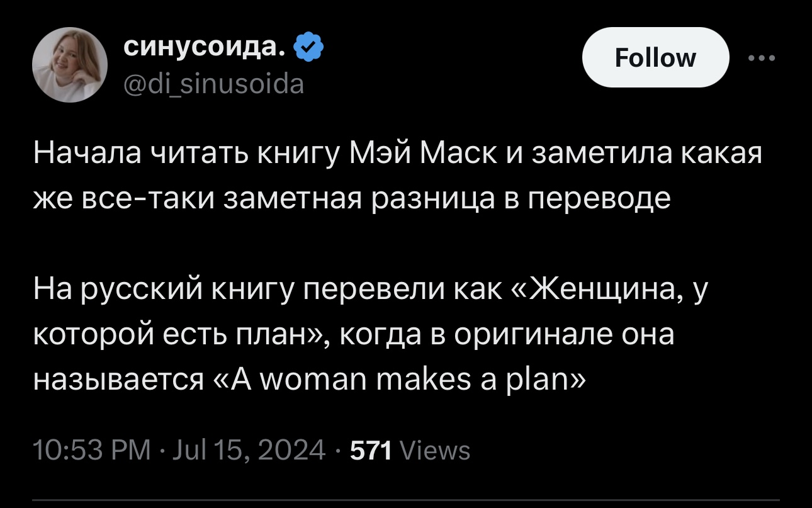Screen dimensions: 812x508
Task: Click the word разница in the tweet
Action: [x=431, y=200]
